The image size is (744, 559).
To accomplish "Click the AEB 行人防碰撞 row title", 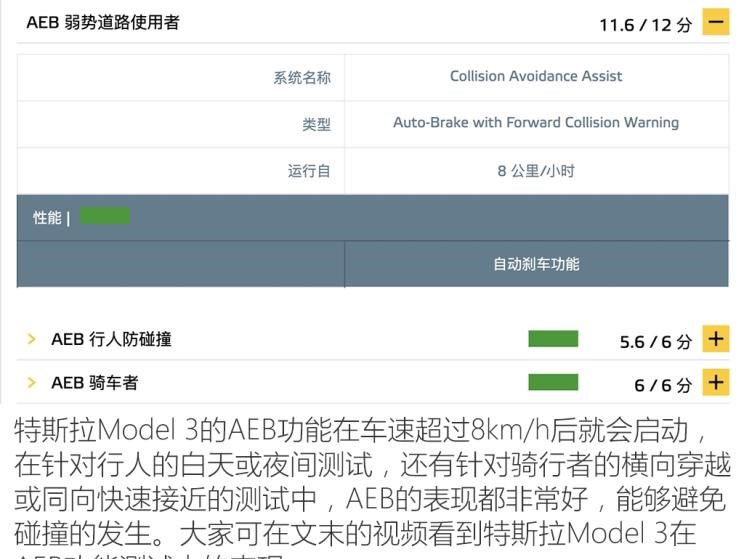I will [112, 339].
